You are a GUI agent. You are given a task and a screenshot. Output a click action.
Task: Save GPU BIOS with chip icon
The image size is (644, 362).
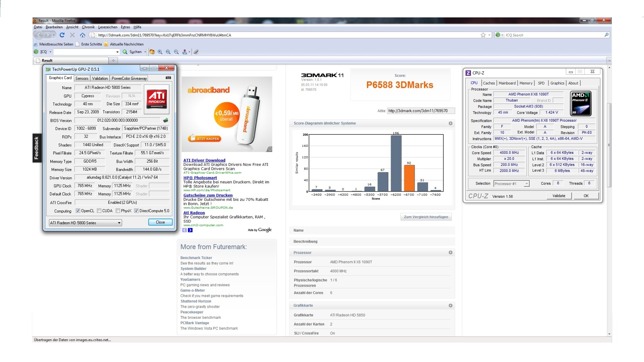(x=166, y=120)
